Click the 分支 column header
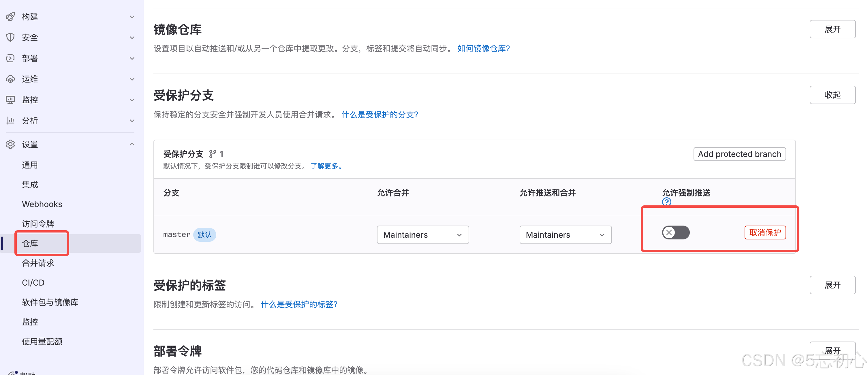 [x=171, y=193]
